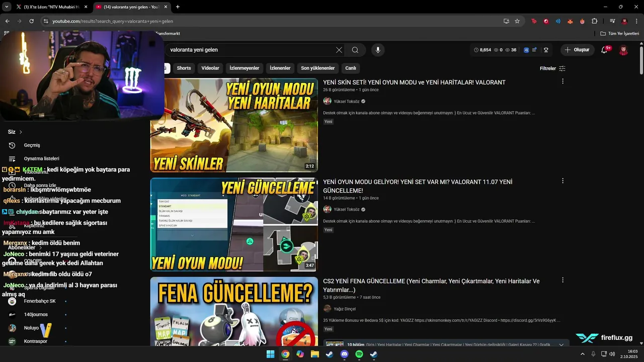Select the Son yüklenenler filter chip

(x=317, y=68)
